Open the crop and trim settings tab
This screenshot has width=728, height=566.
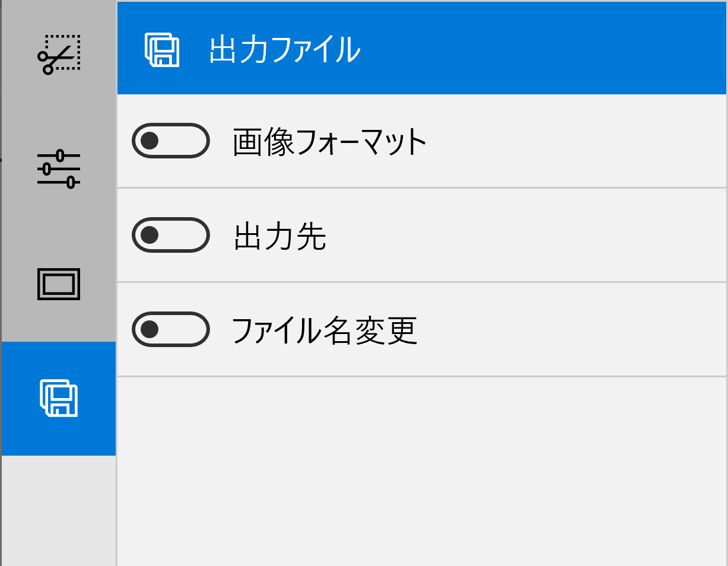[59, 55]
